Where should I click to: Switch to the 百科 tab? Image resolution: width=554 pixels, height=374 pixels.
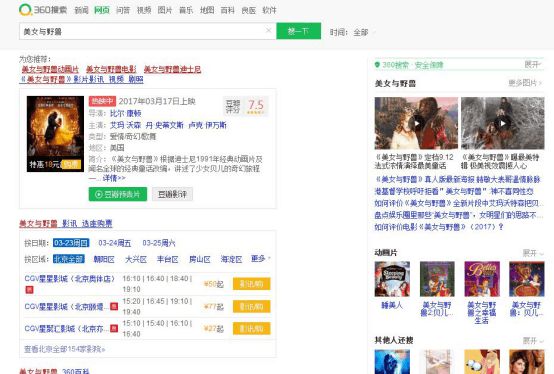228,10
